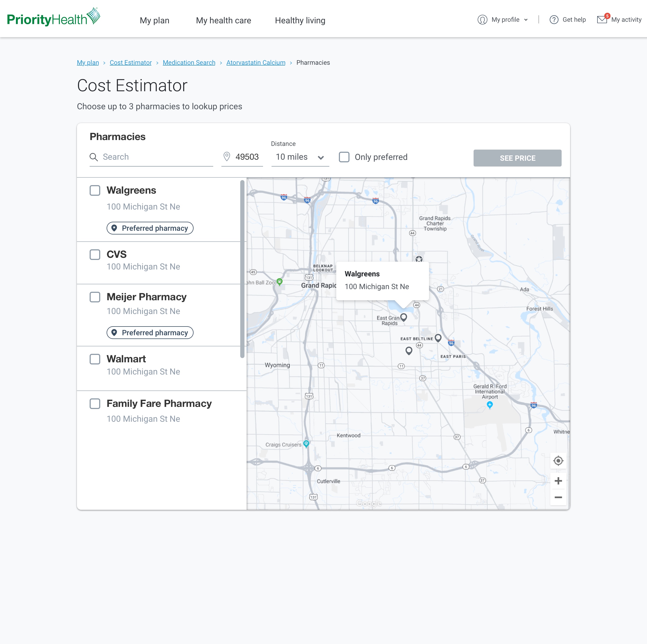Select the Walgreens checkbox
Image resolution: width=647 pixels, height=644 pixels.
pos(95,190)
